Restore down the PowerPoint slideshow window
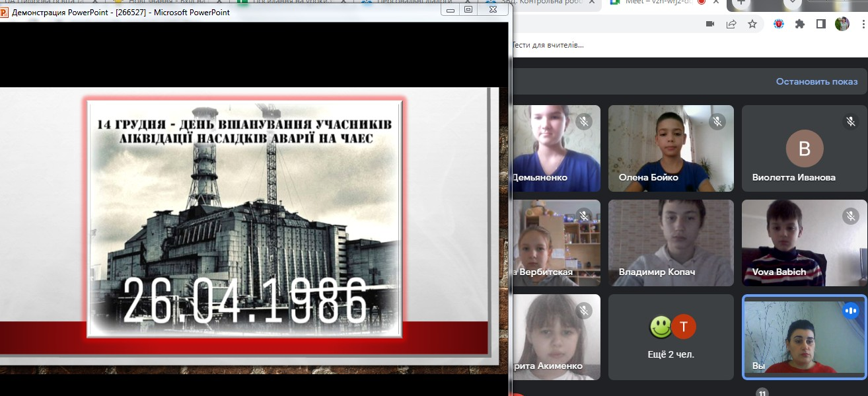 point(468,9)
